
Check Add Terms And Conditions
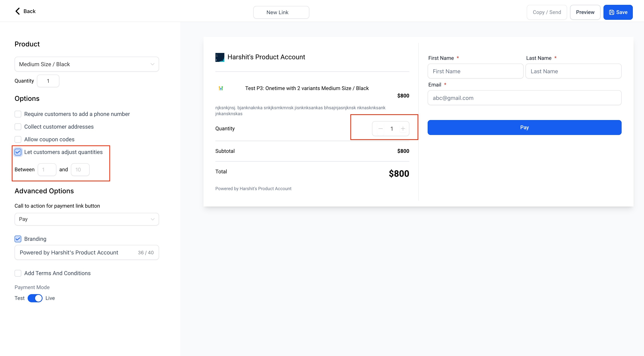[18, 273]
